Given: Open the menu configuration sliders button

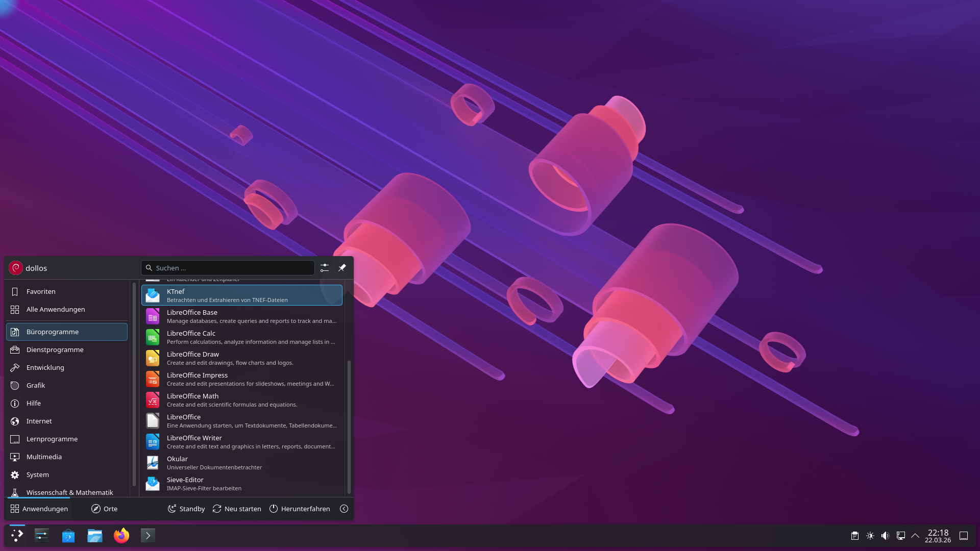Looking at the screenshot, I should 325,268.
